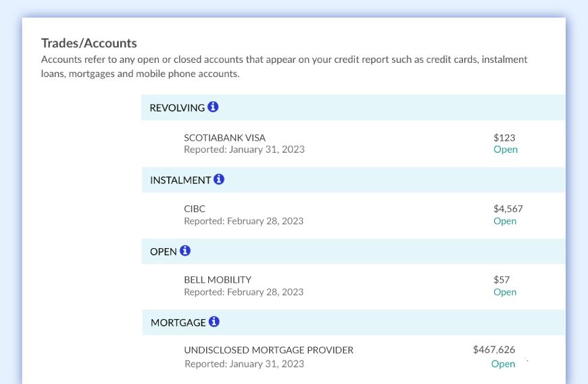Click the $123 balance amount
Image resolution: width=588 pixels, height=384 pixels.
[x=504, y=138]
